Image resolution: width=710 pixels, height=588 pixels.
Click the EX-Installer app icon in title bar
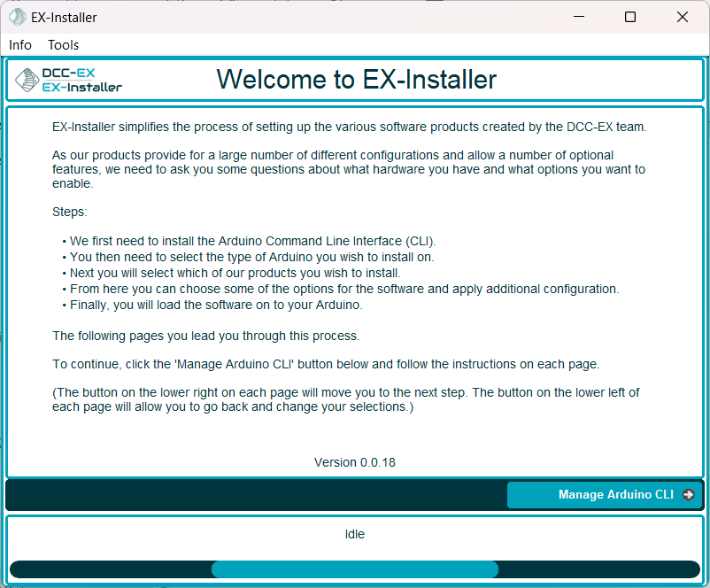[18, 17]
